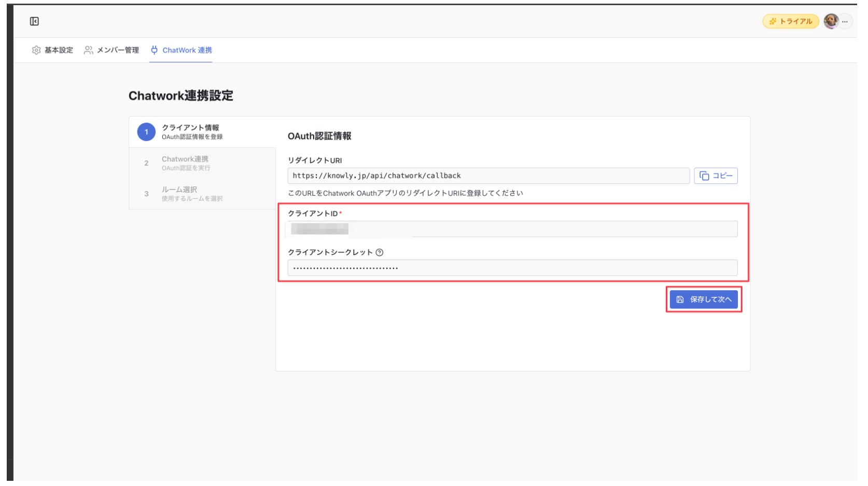Click the クライアントID input field
Image resolution: width=868 pixels, height=486 pixels.
click(x=513, y=228)
